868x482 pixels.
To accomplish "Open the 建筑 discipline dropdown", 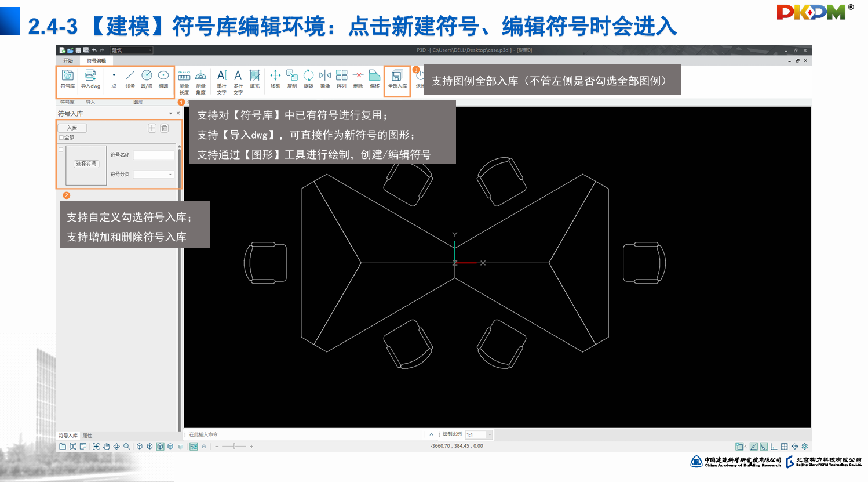I will (132, 50).
